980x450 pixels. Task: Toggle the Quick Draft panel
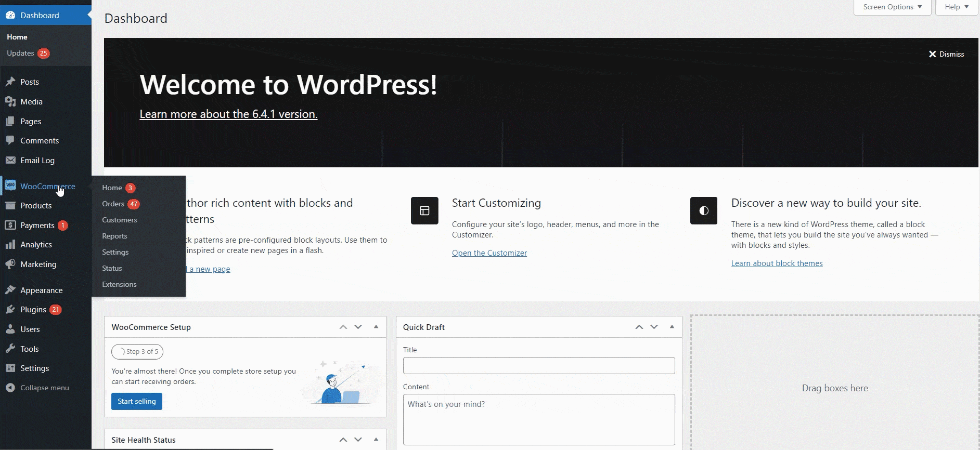pyautogui.click(x=672, y=327)
